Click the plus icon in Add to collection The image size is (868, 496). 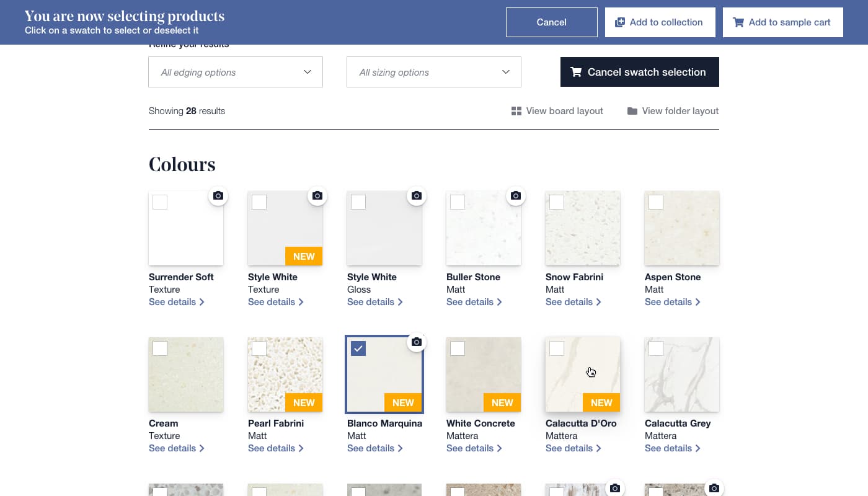[620, 22]
